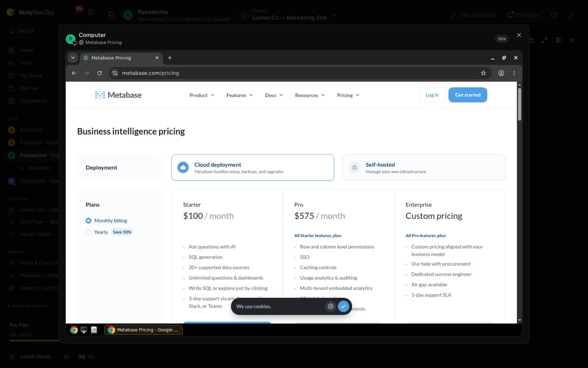Click the scrollbar down arrow
Screen dimensions: 588x368
click(519, 320)
